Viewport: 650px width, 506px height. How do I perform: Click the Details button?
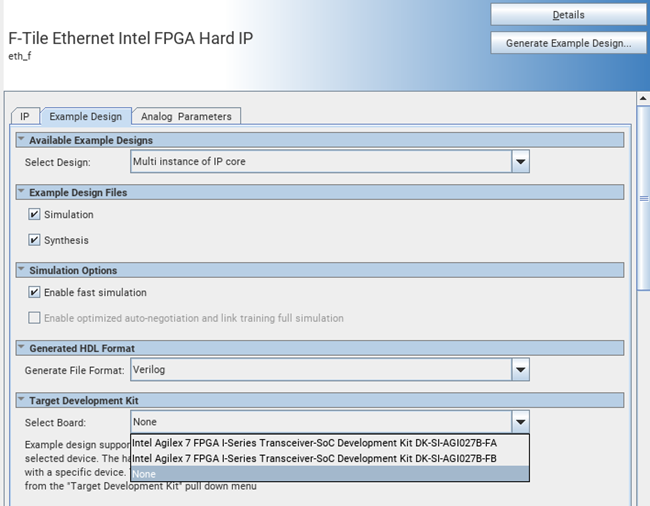[568, 15]
